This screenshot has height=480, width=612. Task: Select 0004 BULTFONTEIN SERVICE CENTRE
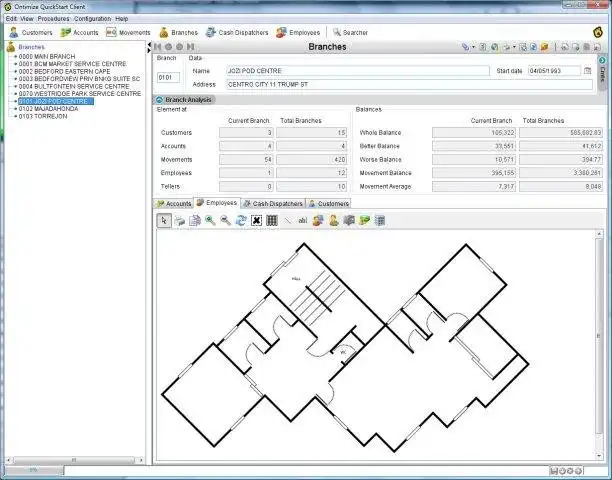click(74, 86)
